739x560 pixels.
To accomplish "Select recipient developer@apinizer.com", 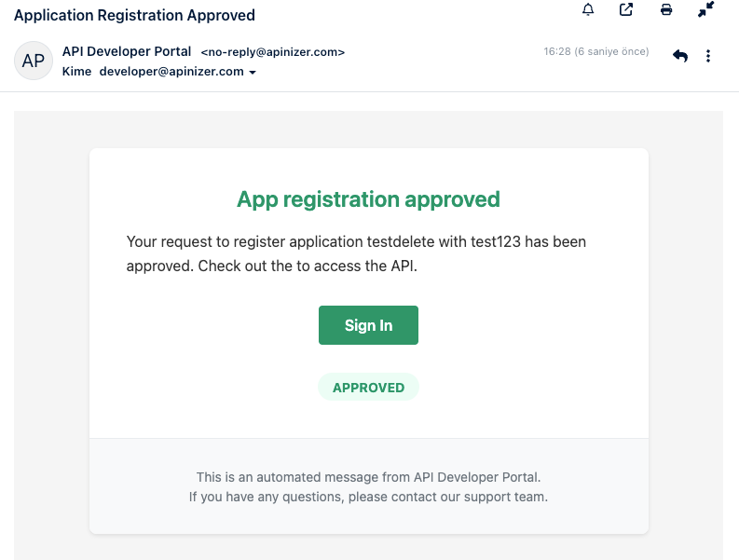I will point(171,72).
